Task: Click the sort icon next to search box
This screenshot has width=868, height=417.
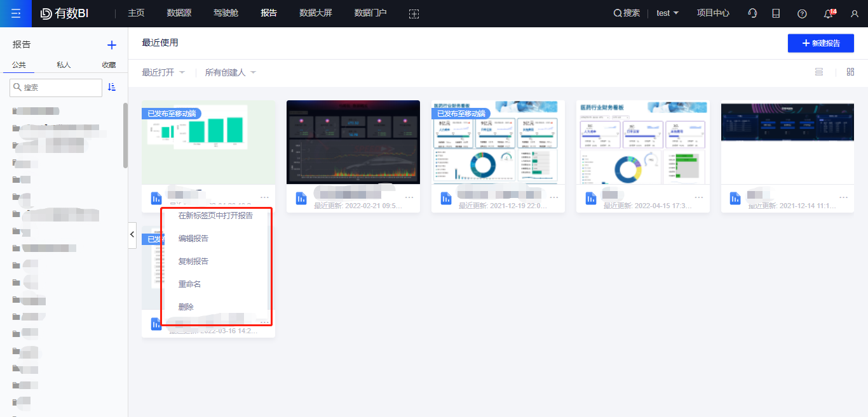Action: point(112,88)
